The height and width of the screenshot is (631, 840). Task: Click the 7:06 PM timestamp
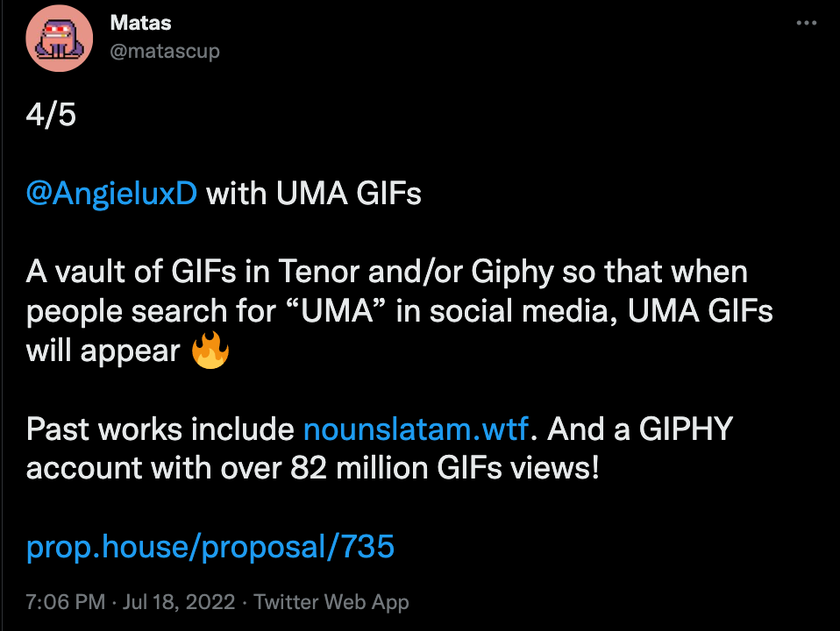pyautogui.click(x=66, y=602)
